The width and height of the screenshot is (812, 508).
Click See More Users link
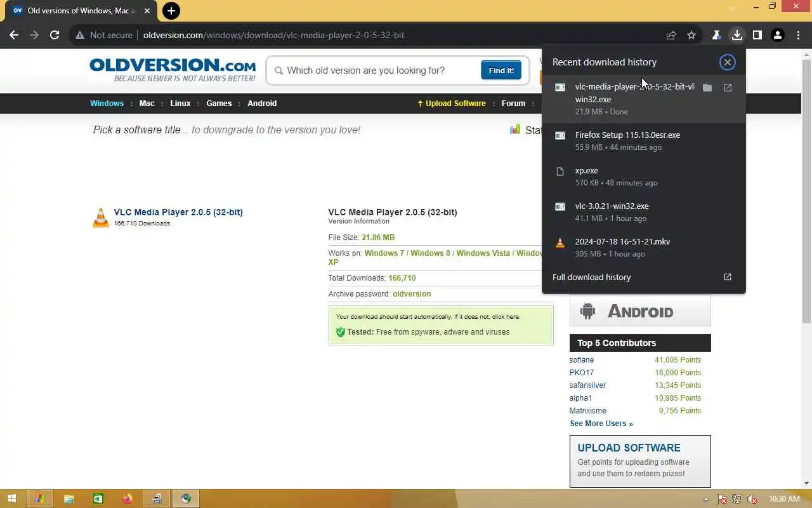click(601, 423)
